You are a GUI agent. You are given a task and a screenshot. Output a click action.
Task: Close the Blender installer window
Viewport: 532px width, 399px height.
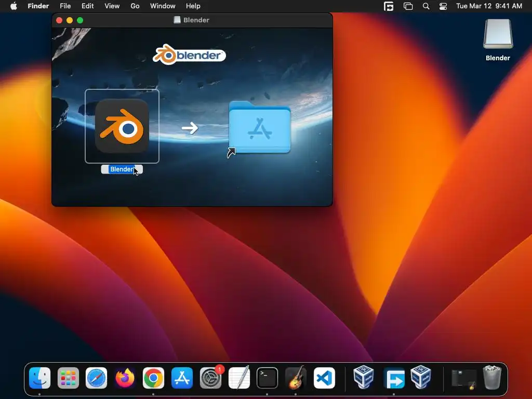[x=59, y=20]
